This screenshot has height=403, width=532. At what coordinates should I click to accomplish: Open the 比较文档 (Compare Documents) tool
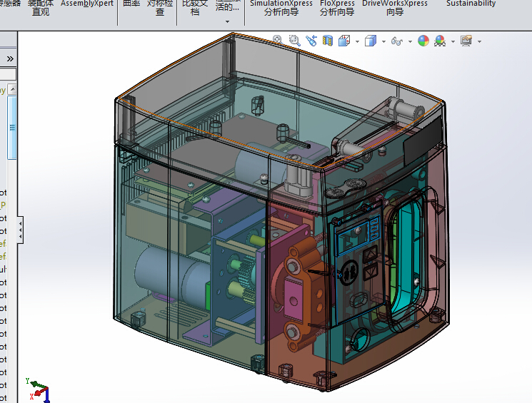[x=195, y=7]
